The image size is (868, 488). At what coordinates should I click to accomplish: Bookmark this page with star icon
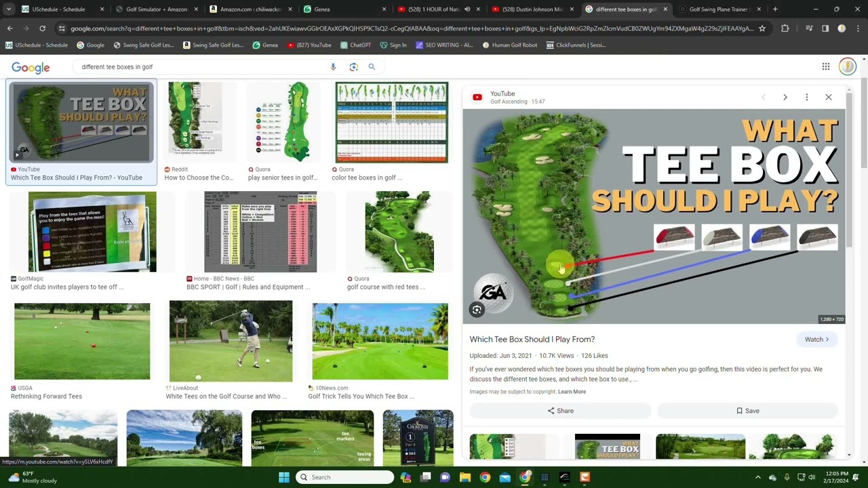pyautogui.click(x=762, y=28)
